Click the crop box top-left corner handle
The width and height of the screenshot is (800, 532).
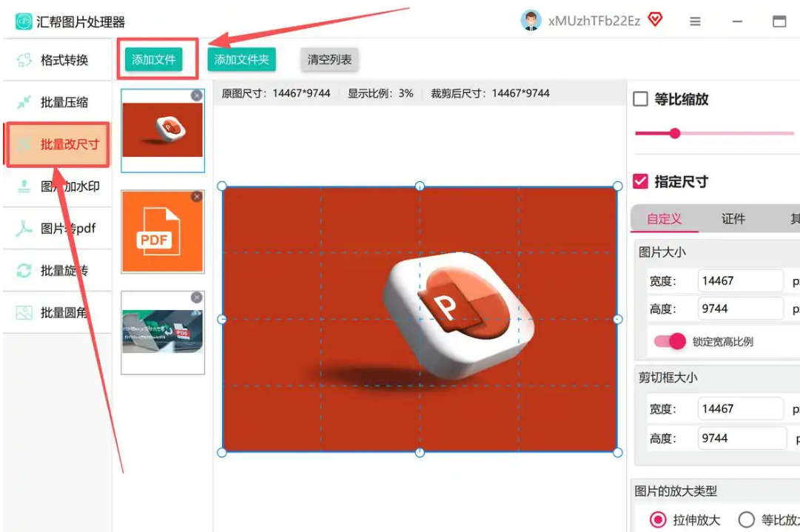(x=222, y=186)
